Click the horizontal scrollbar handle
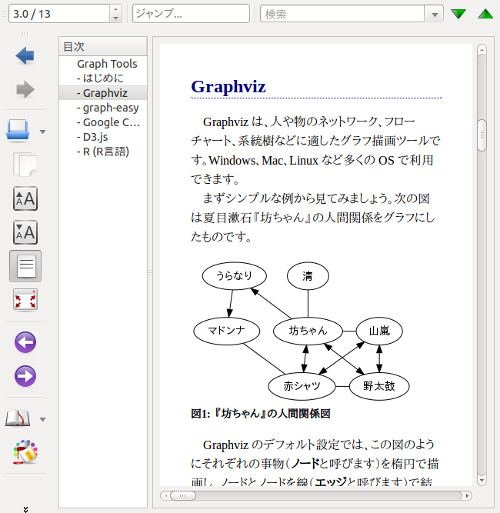The image size is (500, 513). tap(183, 496)
